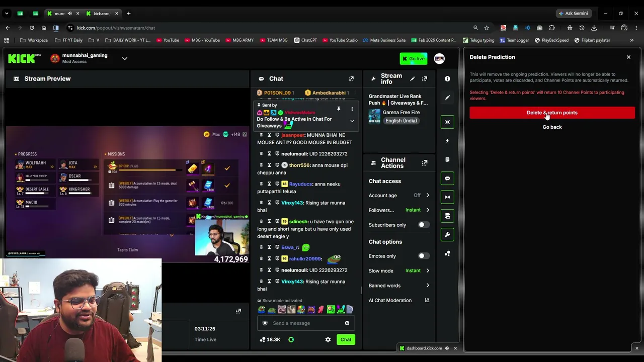644x362 pixels.
Task: Mute the dashboard.kick.com audio indicator
Action: coord(447,348)
